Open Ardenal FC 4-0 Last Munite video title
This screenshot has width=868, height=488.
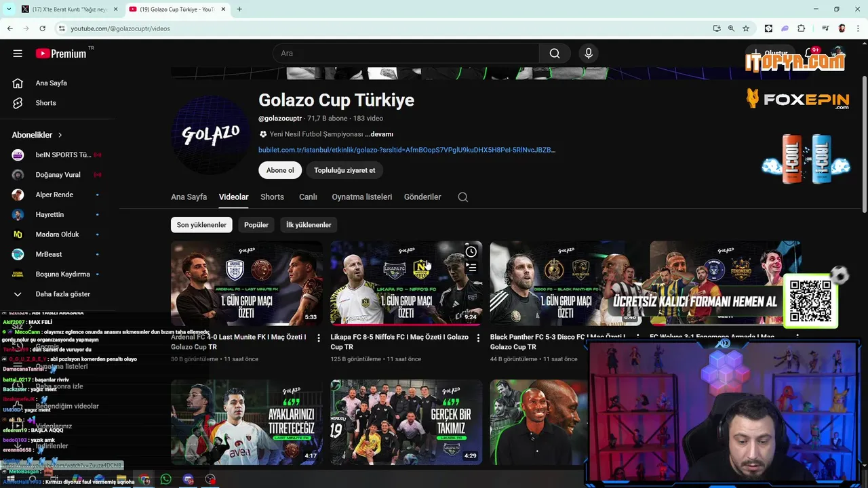pyautogui.click(x=239, y=342)
